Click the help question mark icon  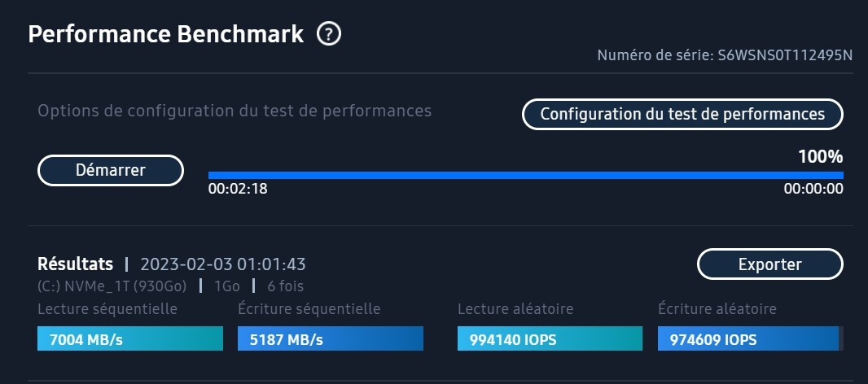[329, 35]
